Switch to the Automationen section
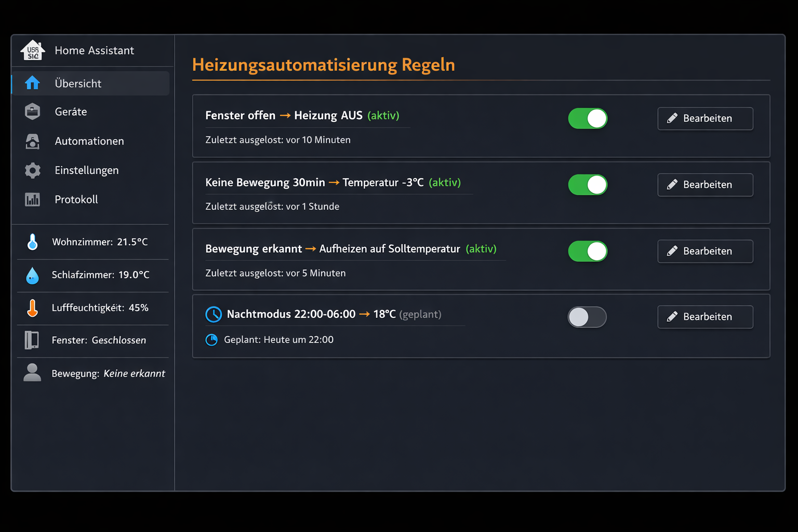 tap(89, 141)
